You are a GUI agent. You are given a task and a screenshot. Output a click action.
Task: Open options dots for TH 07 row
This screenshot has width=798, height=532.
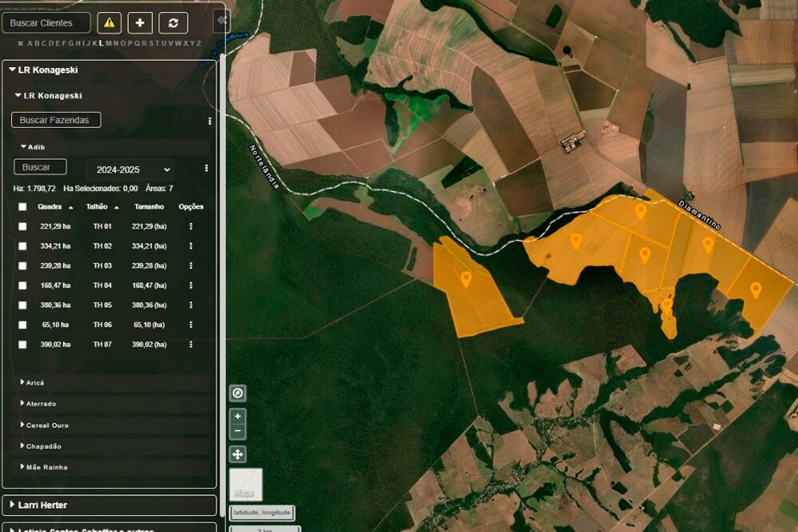pyautogui.click(x=191, y=344)
